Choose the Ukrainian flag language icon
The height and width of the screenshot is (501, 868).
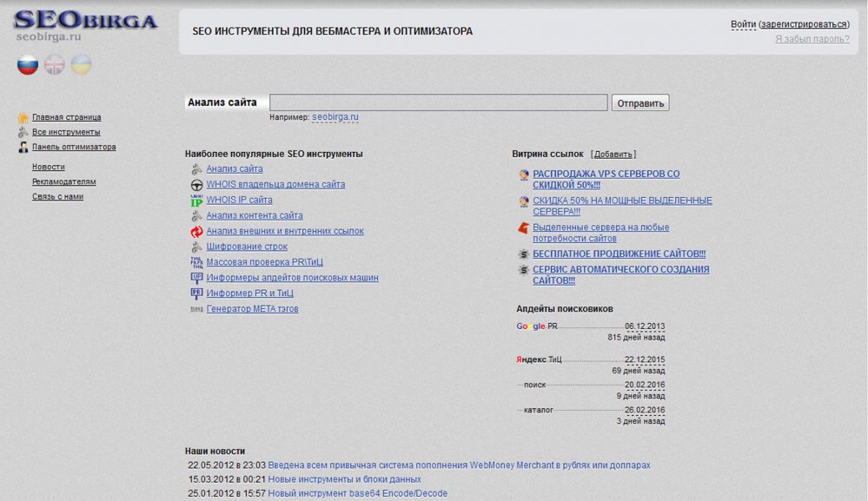[x=82, y=65]
